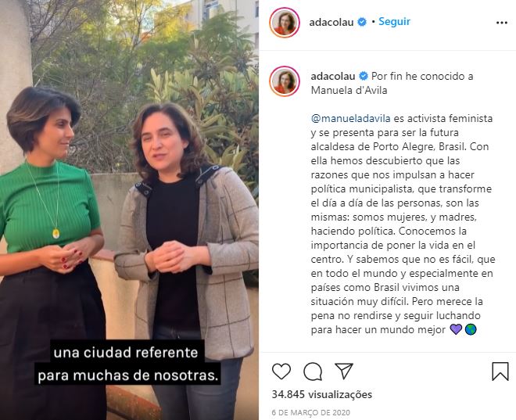Click the 6 de março de 2020 date
Viewport: 516px width, 420px height.
[311, 412]
